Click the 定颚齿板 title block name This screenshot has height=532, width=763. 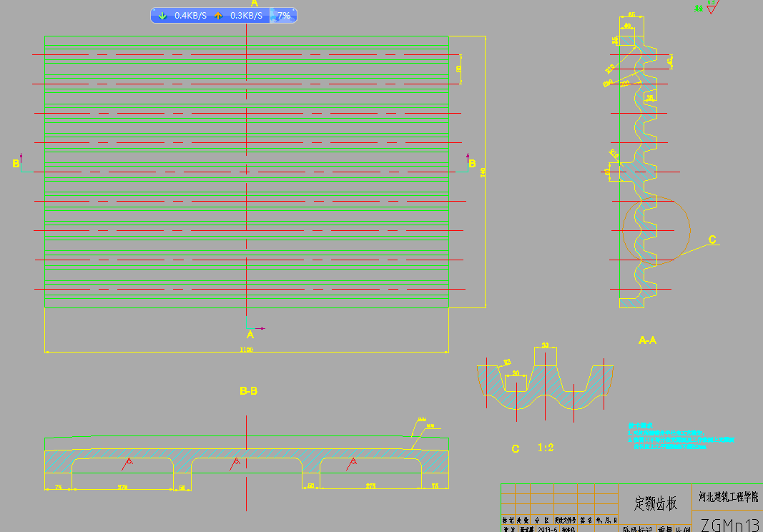[x=655, y=503]
